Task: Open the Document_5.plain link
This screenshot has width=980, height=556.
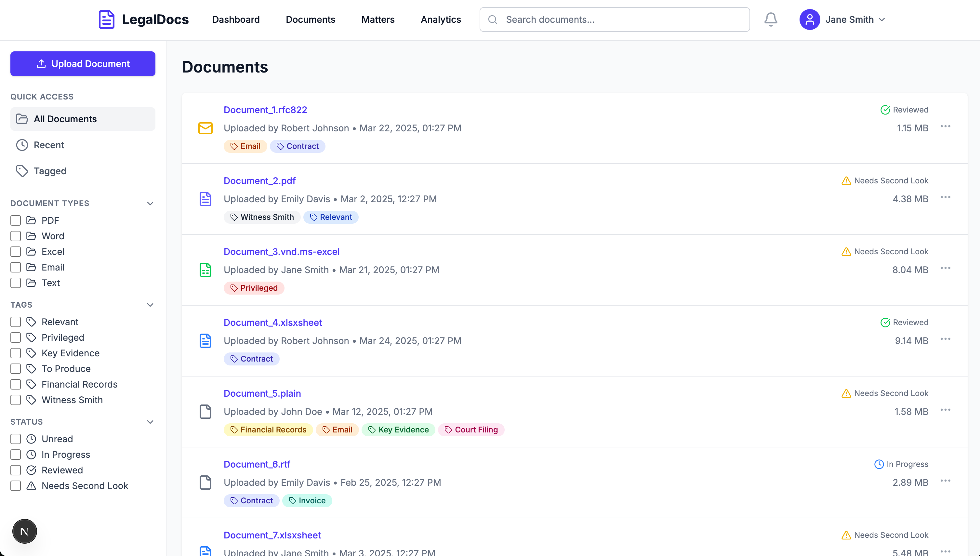Action: tap(262, 393)
